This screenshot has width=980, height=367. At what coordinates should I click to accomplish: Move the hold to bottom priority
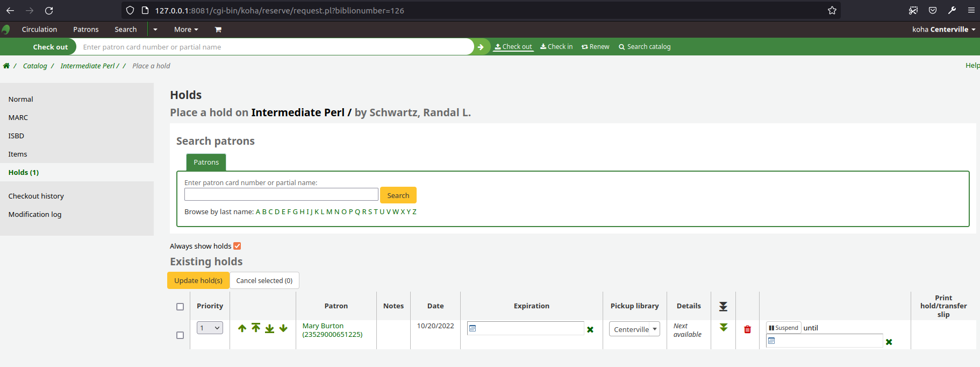[269, 328]
